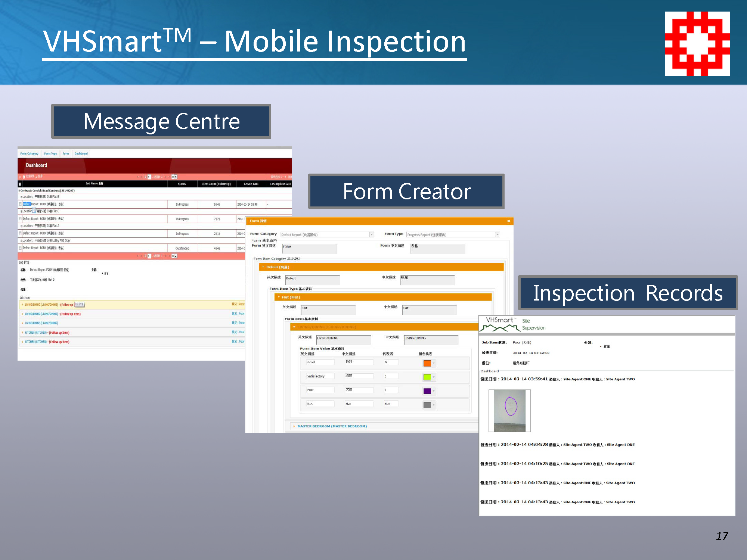Tick the select-all checkbox in the table header

click(20, 184)
